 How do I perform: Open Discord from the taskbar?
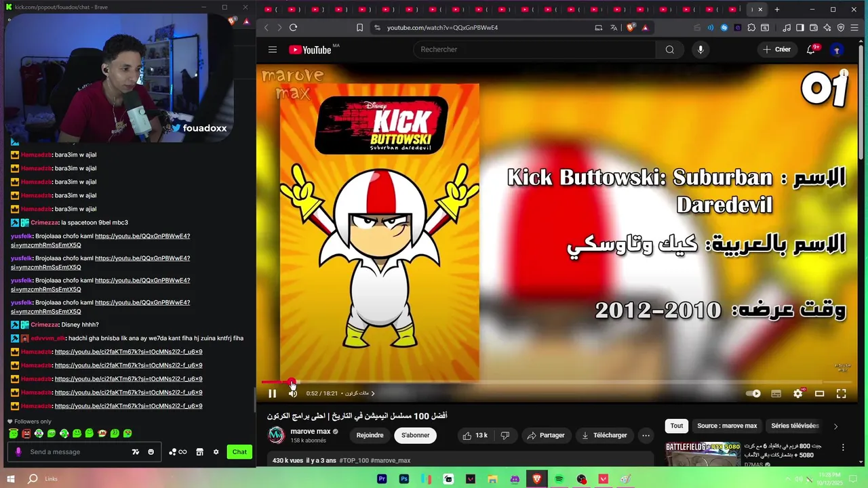point(515,479)
